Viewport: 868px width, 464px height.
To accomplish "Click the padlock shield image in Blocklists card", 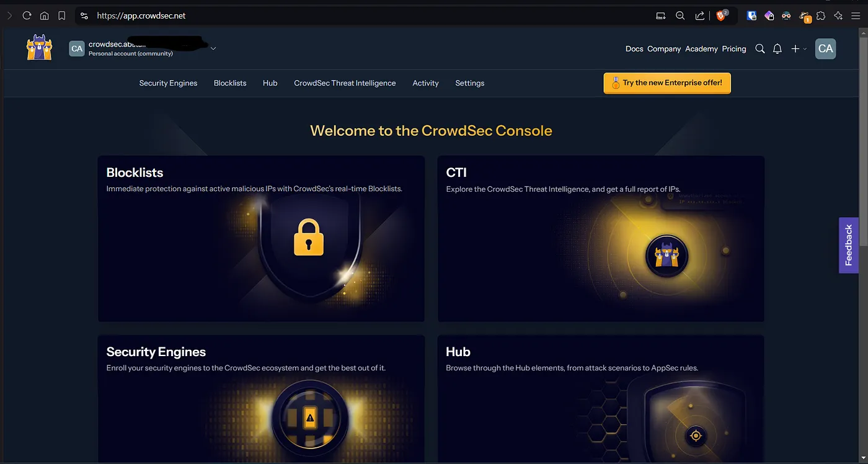I will pyautogui.click(x=309, y=236).
